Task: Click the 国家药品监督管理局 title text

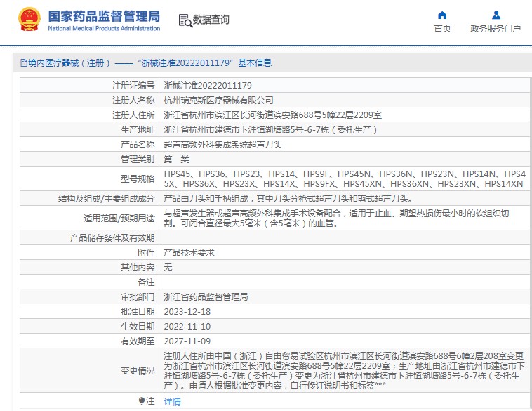Action: click(x=104, y=15)
